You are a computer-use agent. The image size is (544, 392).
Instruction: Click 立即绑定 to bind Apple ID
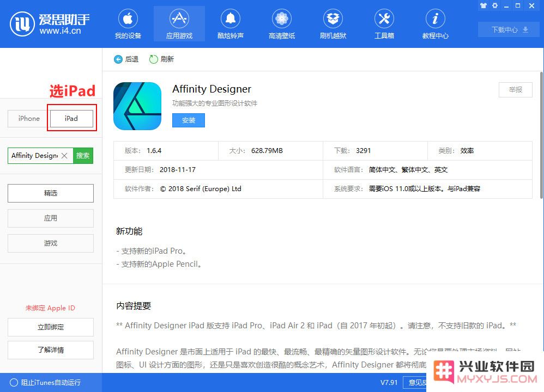pyautogui.click(x=51, y=327)
